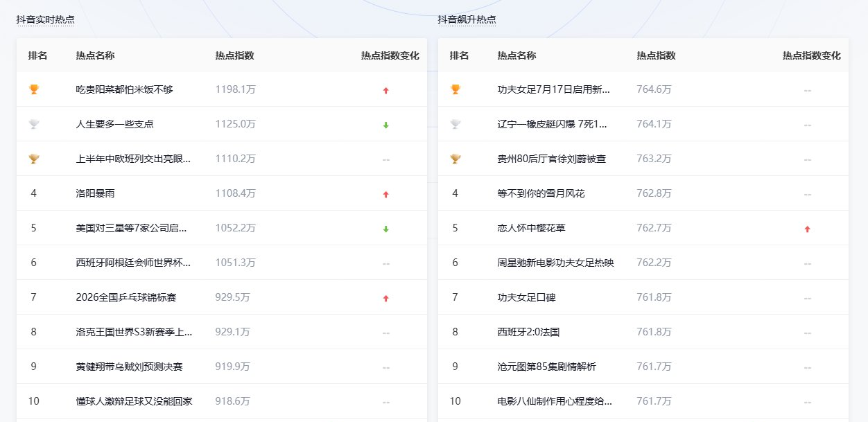
Task: Click the 919.9万 index value
Action: coord(233,367)
